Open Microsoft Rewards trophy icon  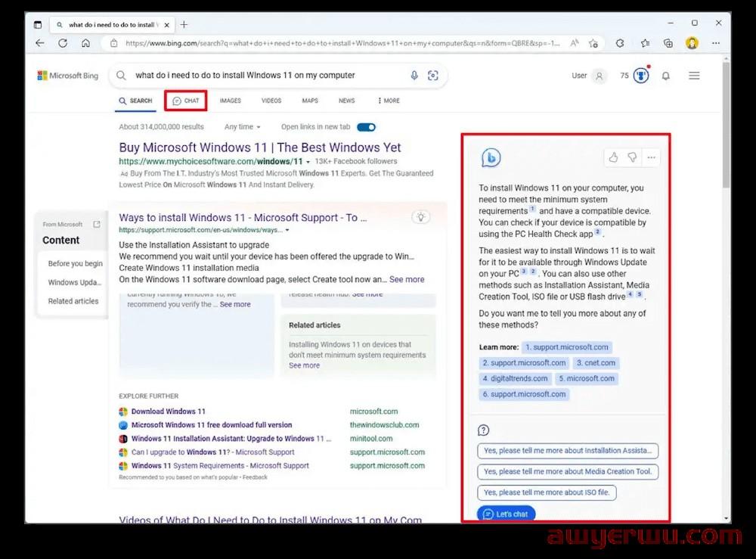(641, 75)
